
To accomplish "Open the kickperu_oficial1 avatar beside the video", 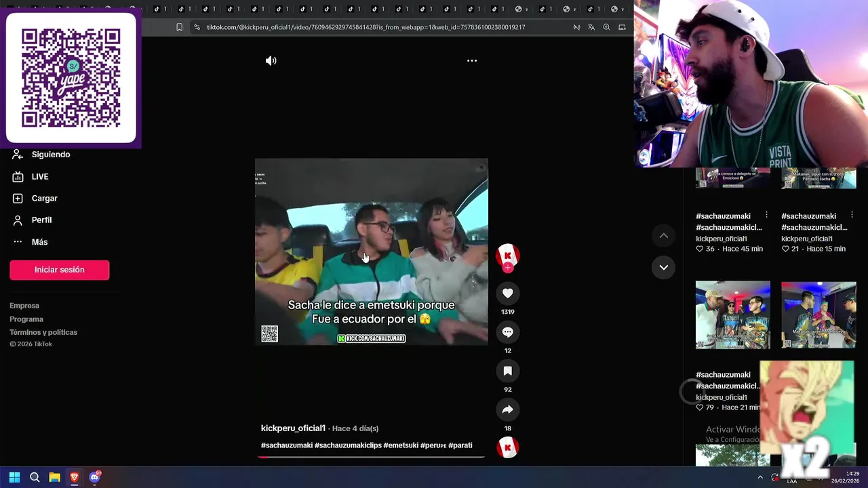I will [x=507, y=255].
